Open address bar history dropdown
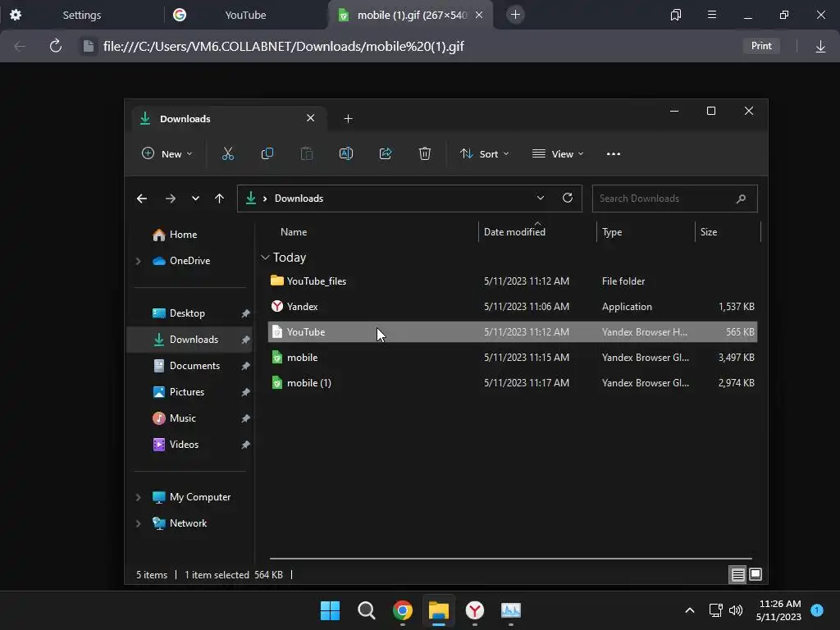 [x=541, y=198]
